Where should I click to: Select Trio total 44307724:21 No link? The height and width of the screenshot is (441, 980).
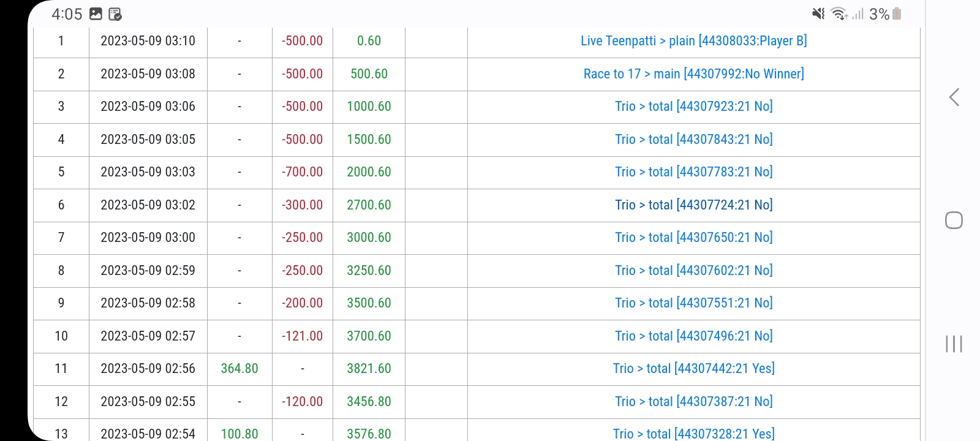[693, 205]
